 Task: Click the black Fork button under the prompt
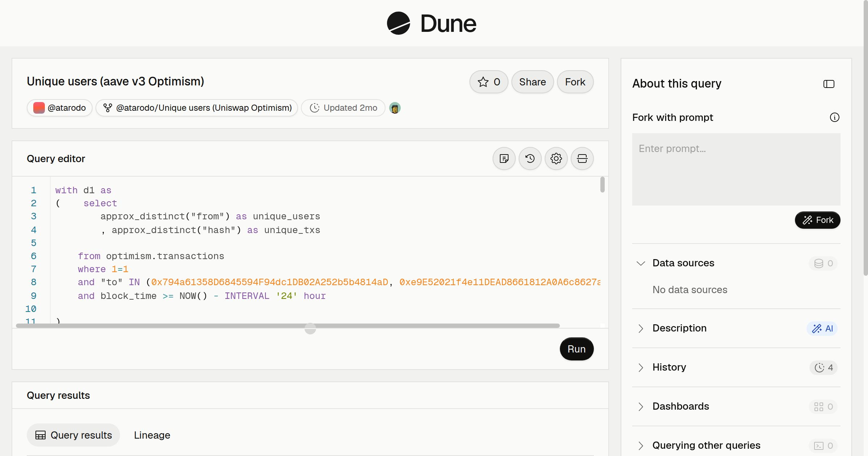(817, 220)
